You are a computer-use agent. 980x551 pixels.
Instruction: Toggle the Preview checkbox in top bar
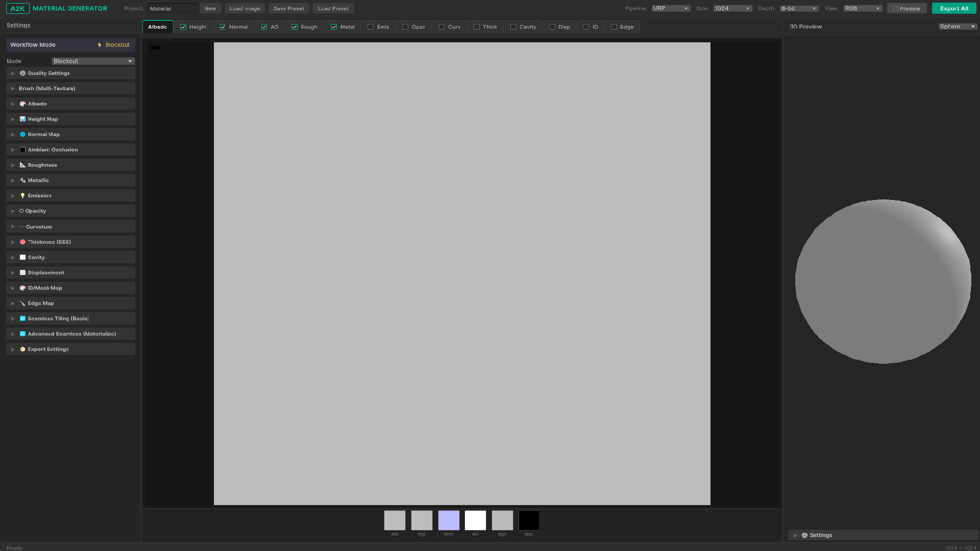(895, 9)
